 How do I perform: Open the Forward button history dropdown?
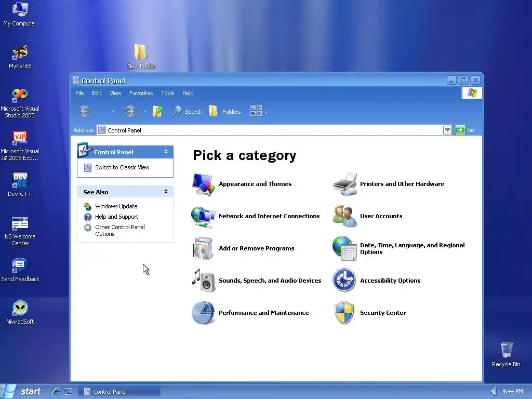(x=145, y=111)
